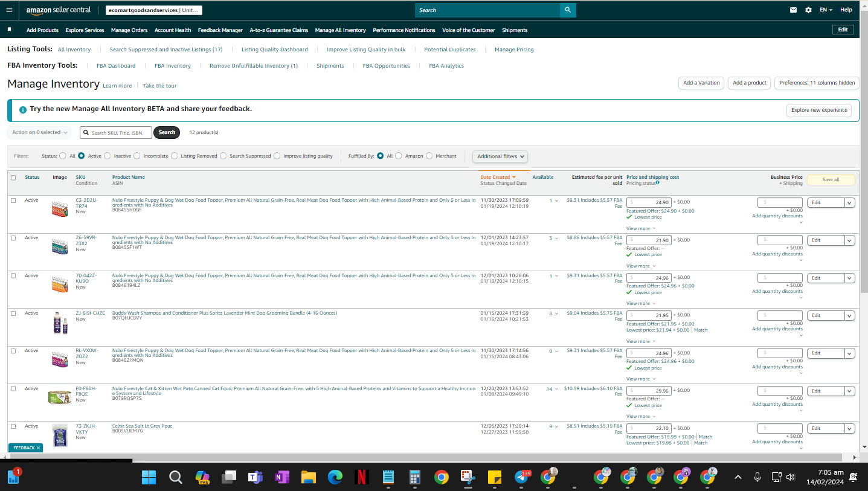Open Edit dropdown arrow for SKU ZJ-8I9I-CHZC
This screenshot has height=491, width=868.
click(850, 316)
